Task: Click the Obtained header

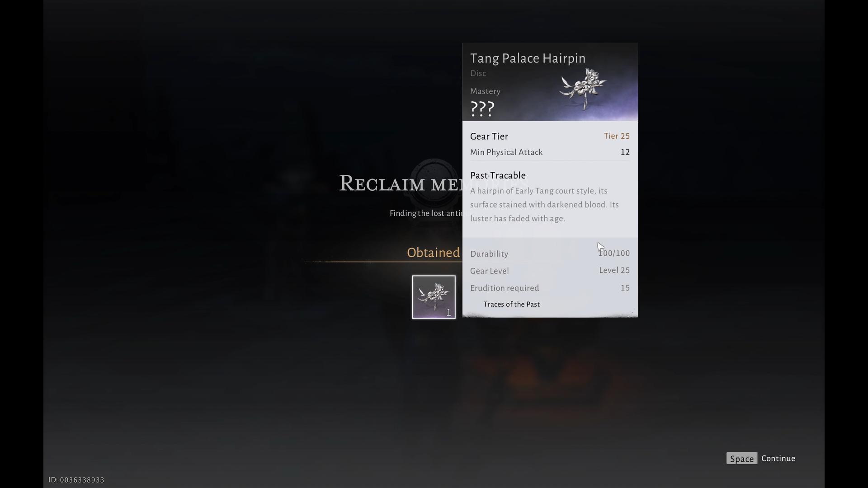Action: click(x=433, y=253)
